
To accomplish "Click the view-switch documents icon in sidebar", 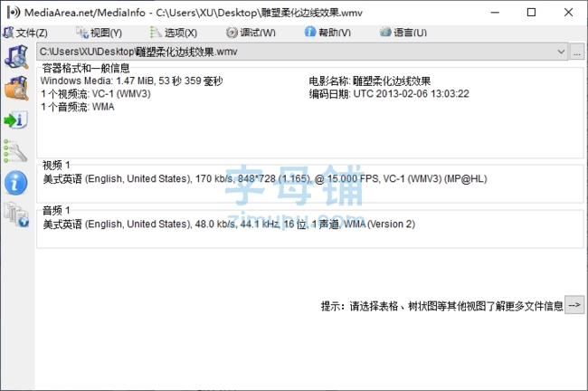I will (16, 214).
